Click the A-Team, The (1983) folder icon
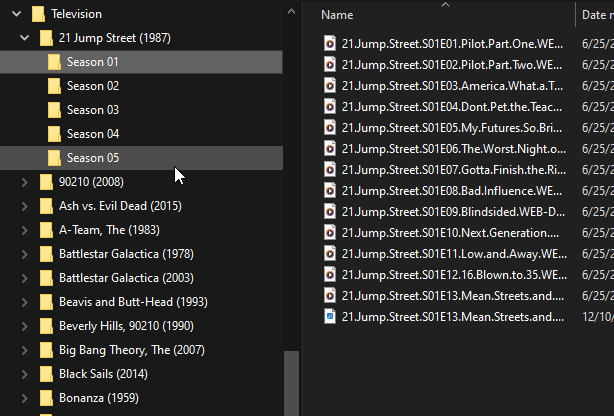Screen dimensions: 614x416 pyautogui.click(x=46, y=230)
